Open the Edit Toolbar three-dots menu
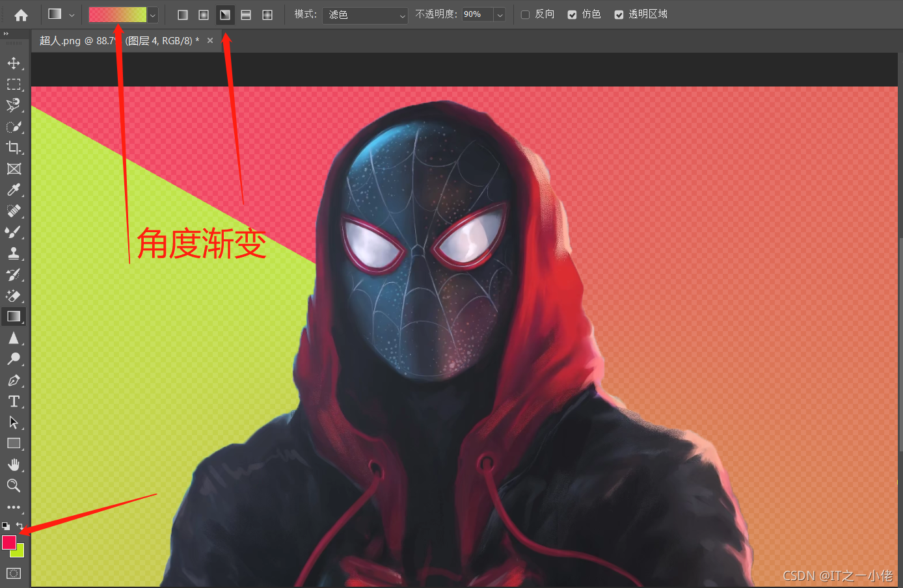Viewport: 903px width, 588px height. tap(14, 507)
